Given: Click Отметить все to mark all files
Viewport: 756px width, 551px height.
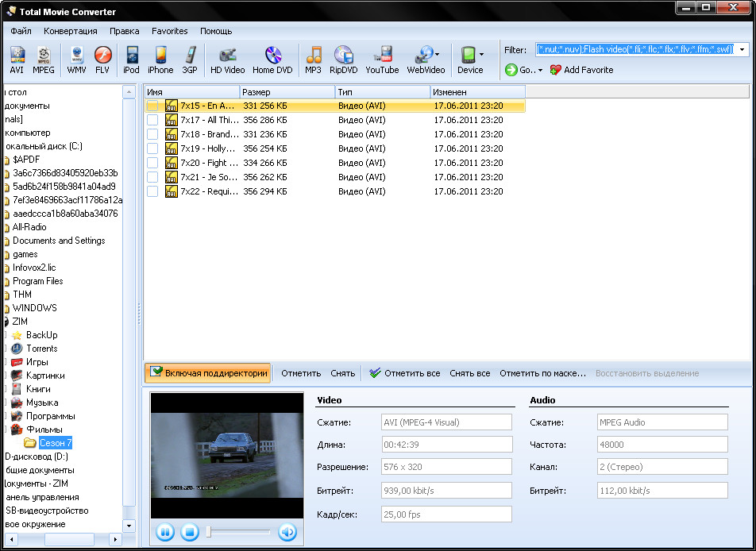Looking at the screenshot, I should (405, 373).
